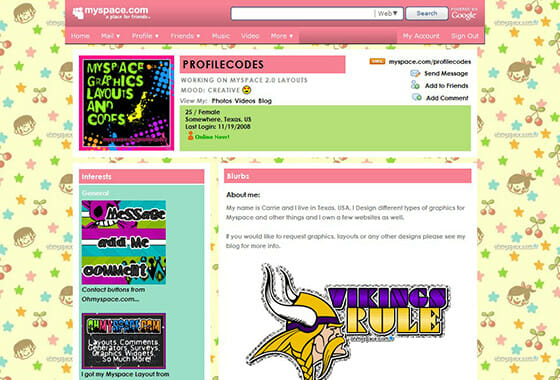
Task: Click the 'View My:' label
Action: coord(194,101)
